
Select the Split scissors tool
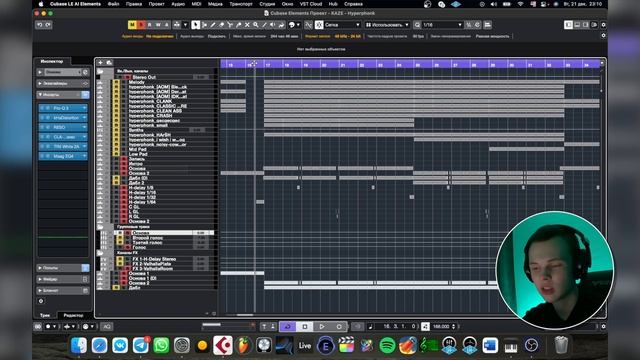pyautogui.click(x=230, y=25)
